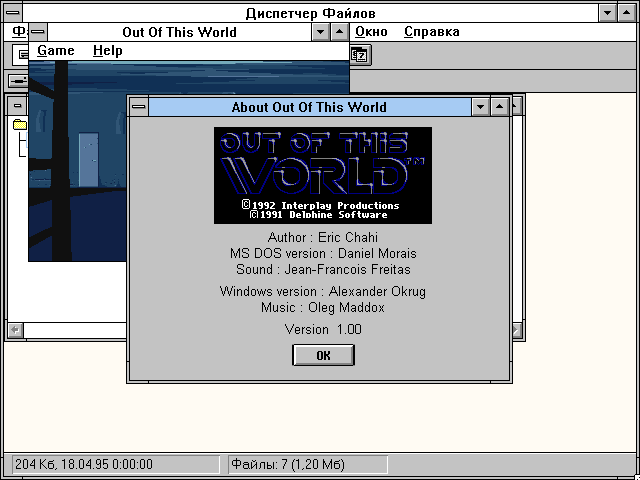The height and width of the screenshot is (480, 640).
Task: Open the About dialog's system control menu box
Action: [139, 107]
